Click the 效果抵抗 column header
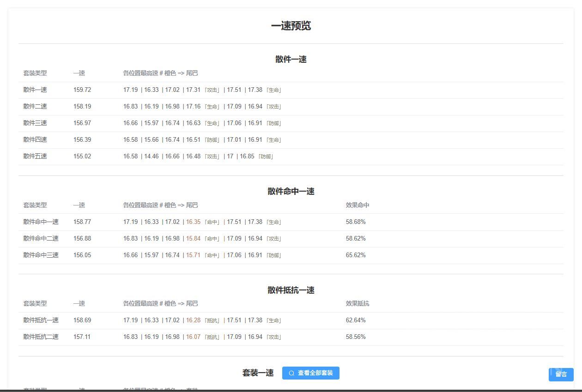 (356, 303)
